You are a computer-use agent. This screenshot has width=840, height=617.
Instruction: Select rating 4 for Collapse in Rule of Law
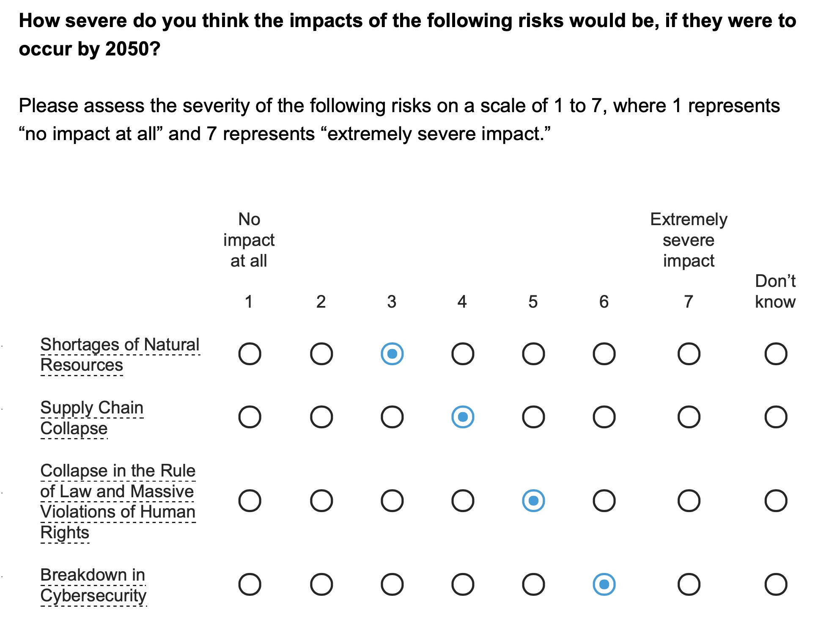pyautogui.click(x=463, y=501)
